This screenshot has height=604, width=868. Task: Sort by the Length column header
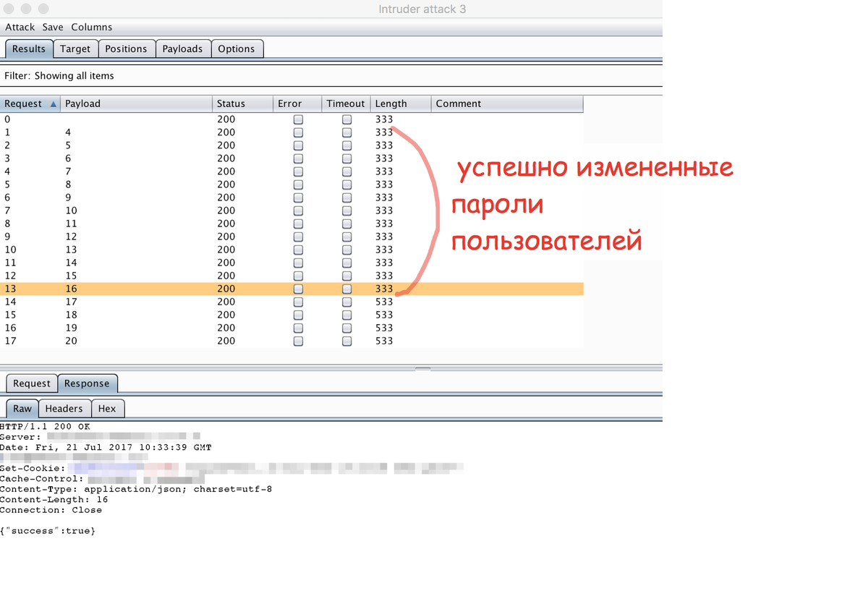(x=401, y=103)
